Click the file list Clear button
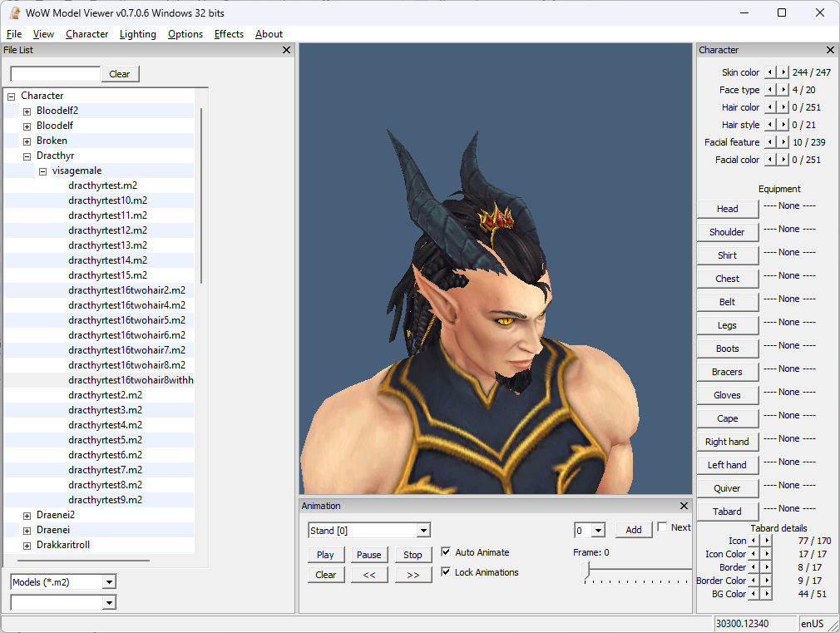The width and height of the screenshot is (840, 633). coord(120,74)
